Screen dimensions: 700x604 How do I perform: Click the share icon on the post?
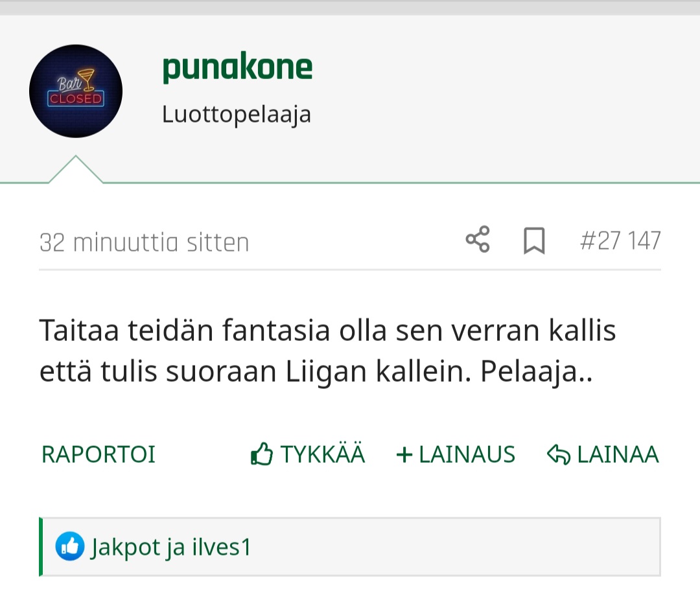(x=478, y=239)
